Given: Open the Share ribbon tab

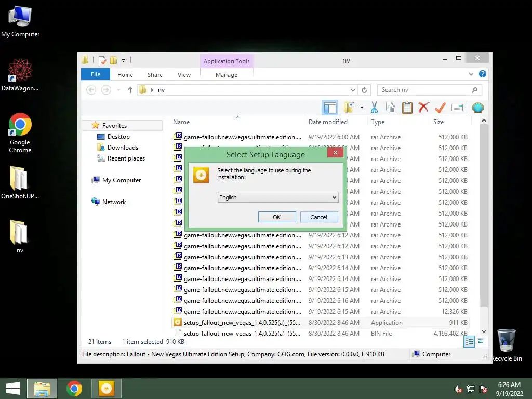Looking at the screenshot, I should coord(155,75).
